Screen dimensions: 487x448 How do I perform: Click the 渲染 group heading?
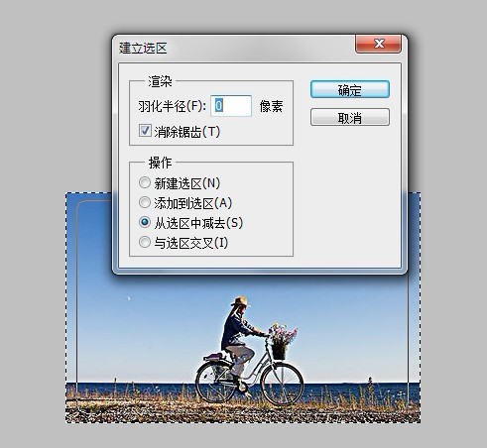pyautogui.click(x=160, y=81)
